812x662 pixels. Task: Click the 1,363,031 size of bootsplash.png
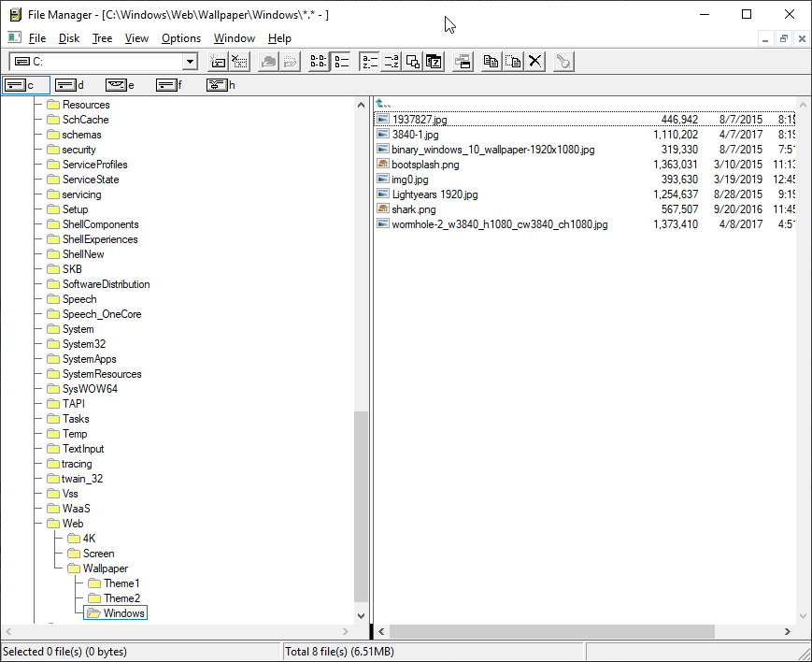pyautogui.click(x=676, y=165)
